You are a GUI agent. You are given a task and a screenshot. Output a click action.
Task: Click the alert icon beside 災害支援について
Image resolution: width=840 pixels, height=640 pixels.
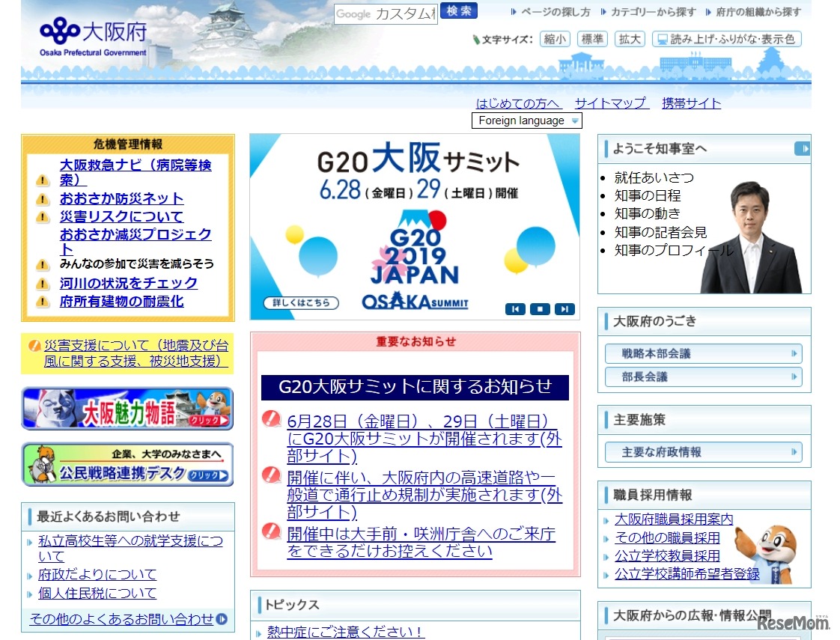tap(35, 346)
